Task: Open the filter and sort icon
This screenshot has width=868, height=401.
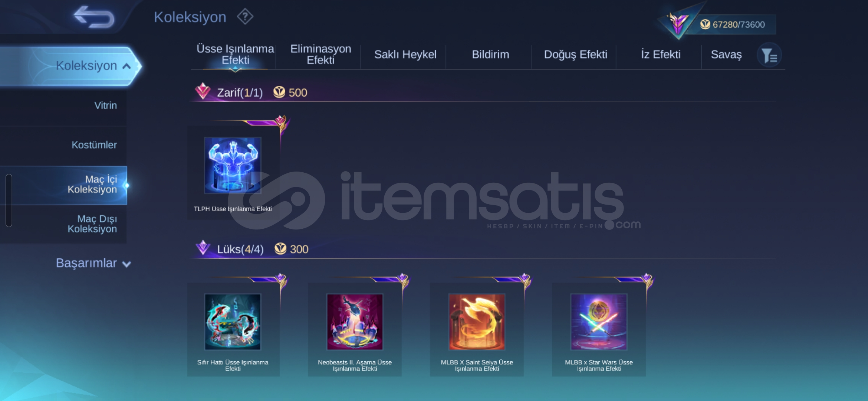Action: point(769,55)
